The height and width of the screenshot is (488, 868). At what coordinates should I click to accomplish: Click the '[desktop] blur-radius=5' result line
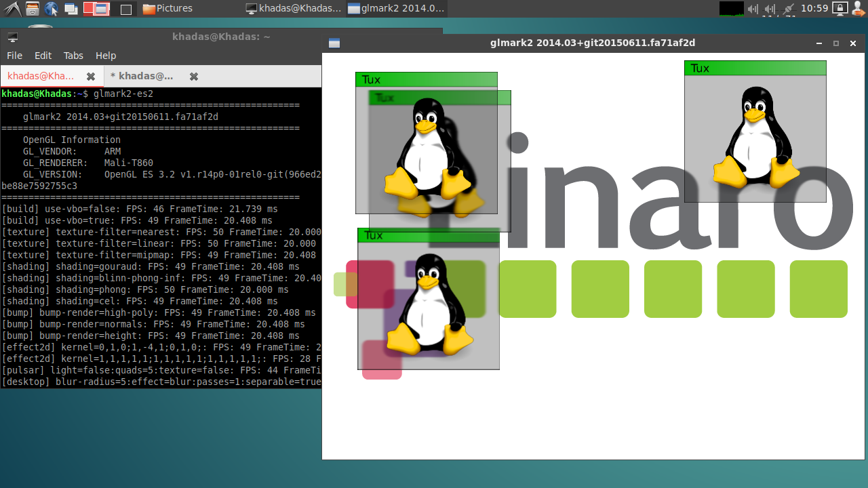pos(161,382)
